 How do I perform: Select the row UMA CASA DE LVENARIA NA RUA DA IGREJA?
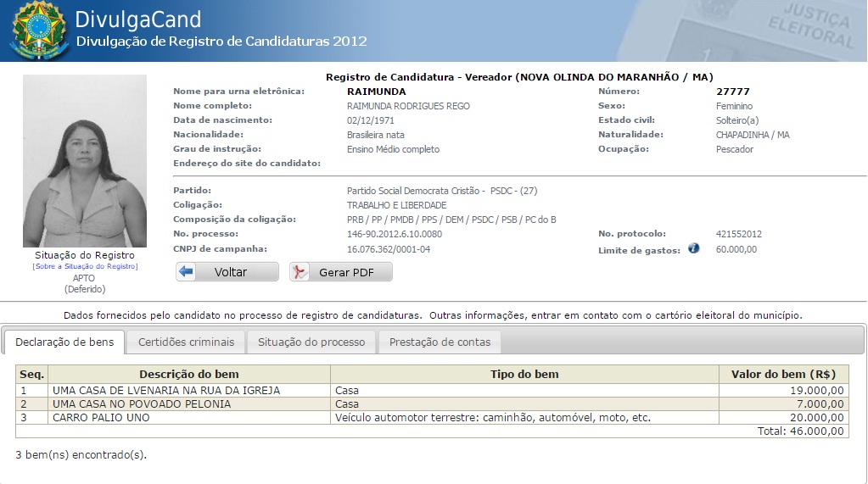tap(432, 391)
